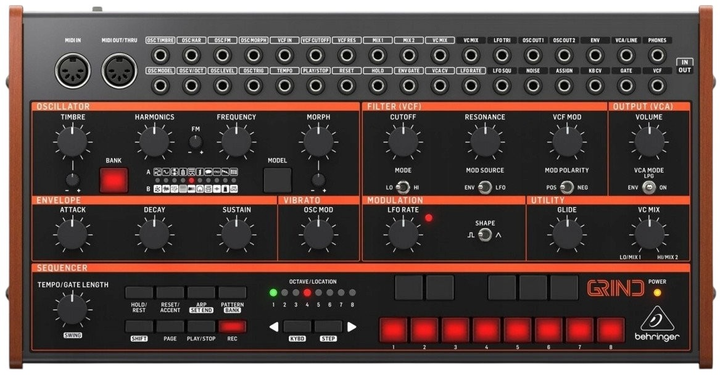This screenshot has width=720, height=375.
Task: Tap the black MODEL button
Action: coord(277,180)
